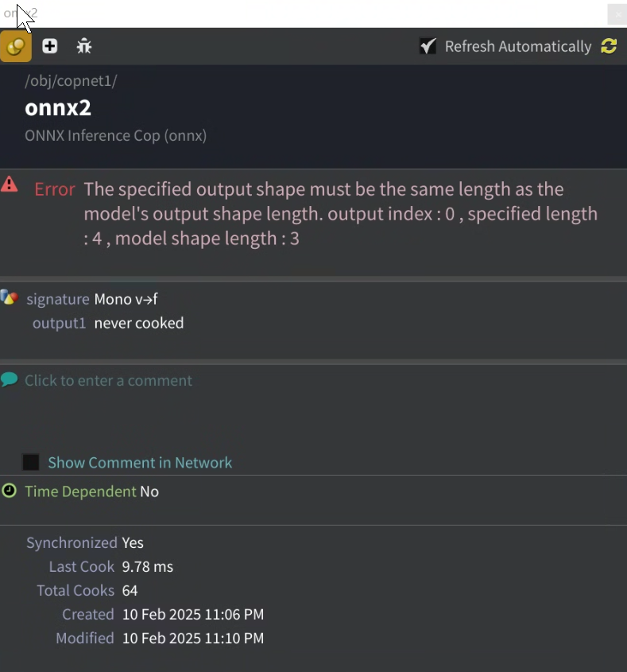Click the Time Dependent No value
627x672 pixels.
(149, 491)
